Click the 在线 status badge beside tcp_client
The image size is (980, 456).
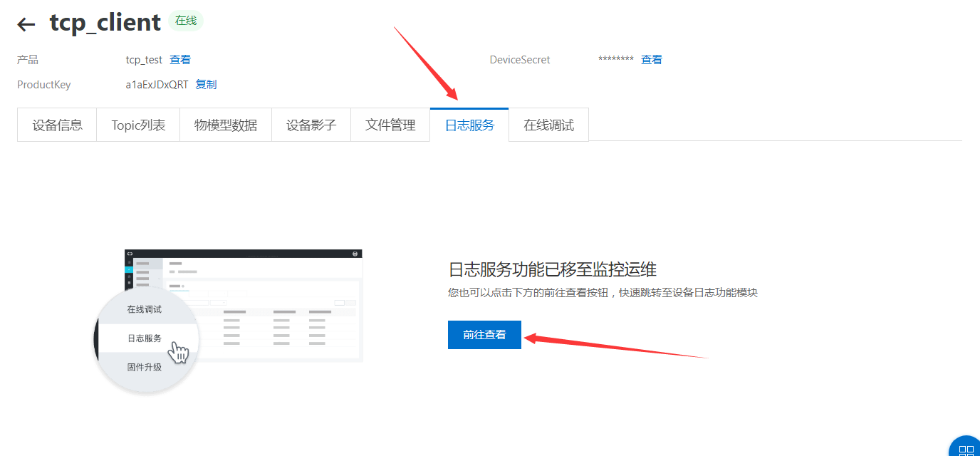pos(186,21)
